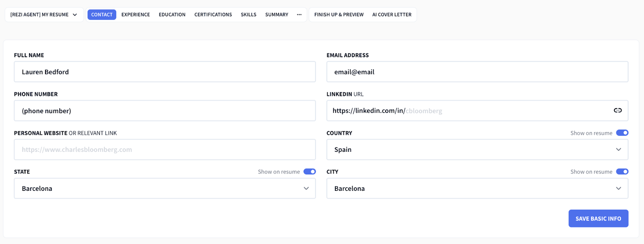Screen dimensions: 644x244
Task: Click the Full Name input field
Action: coord(165,72)
